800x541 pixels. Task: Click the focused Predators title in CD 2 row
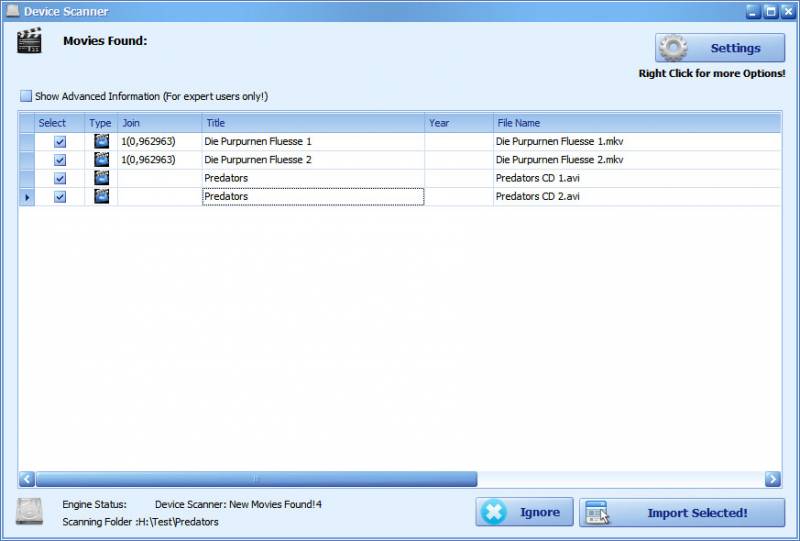coord(313,196)
